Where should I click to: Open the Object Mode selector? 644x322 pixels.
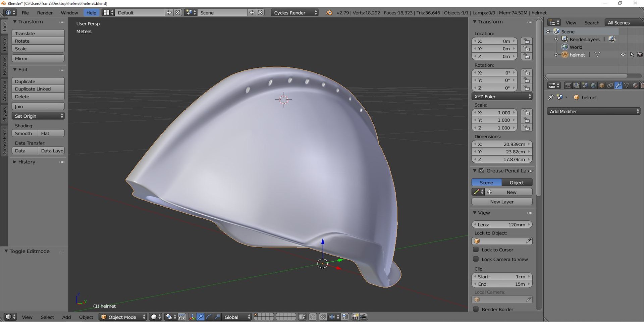[x=123, y=317]
